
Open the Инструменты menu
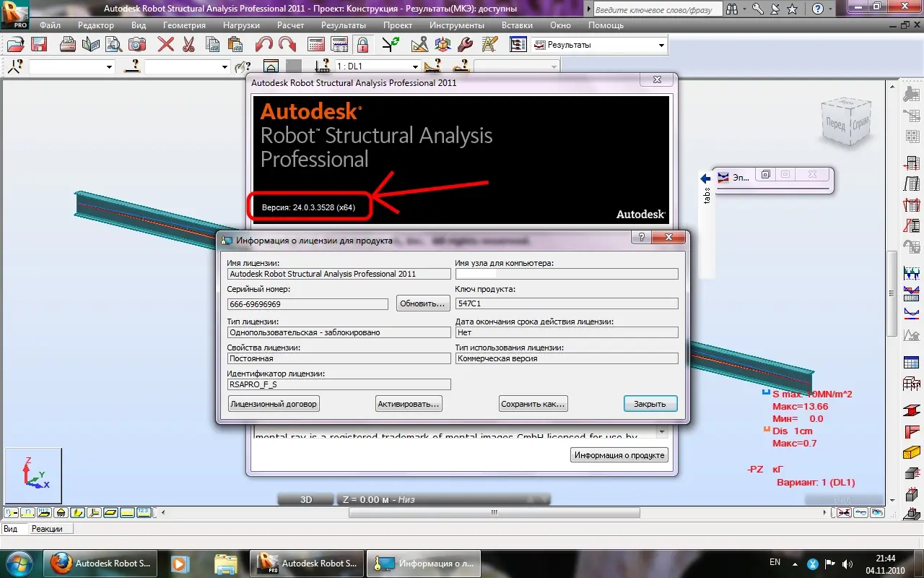point(456,25)
